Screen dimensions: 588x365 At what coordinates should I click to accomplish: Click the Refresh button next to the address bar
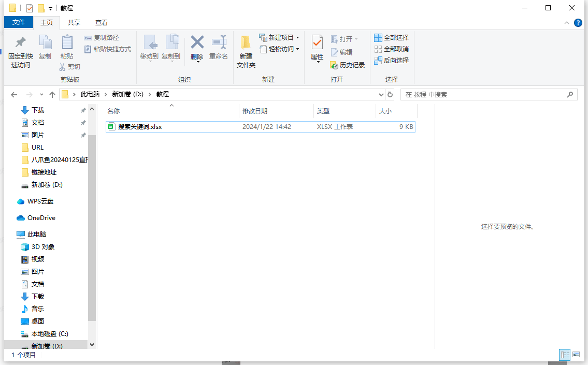click(x=390, y=94)
